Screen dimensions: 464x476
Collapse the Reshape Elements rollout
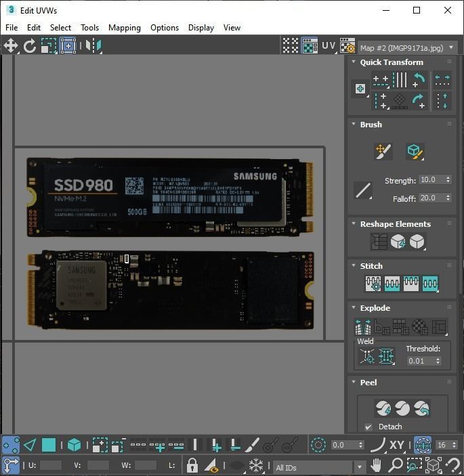pos(354,223)
